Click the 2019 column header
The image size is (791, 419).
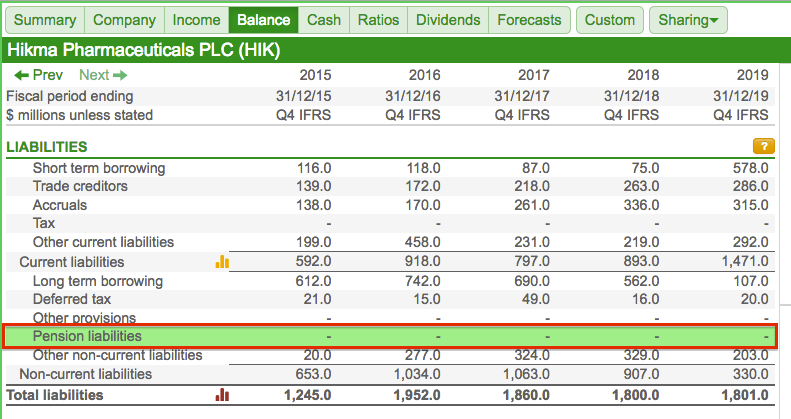[x=753, y=75]
